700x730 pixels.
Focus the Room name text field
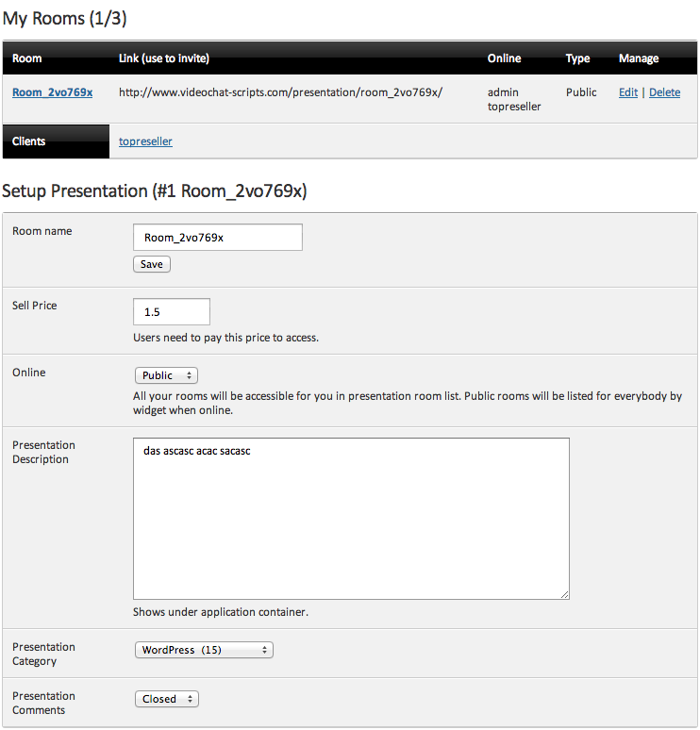218,238
